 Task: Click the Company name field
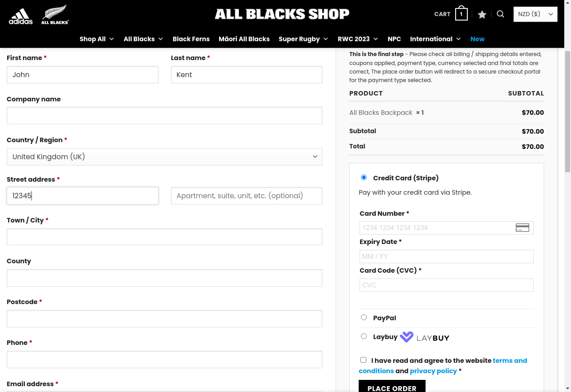(164, 116)
